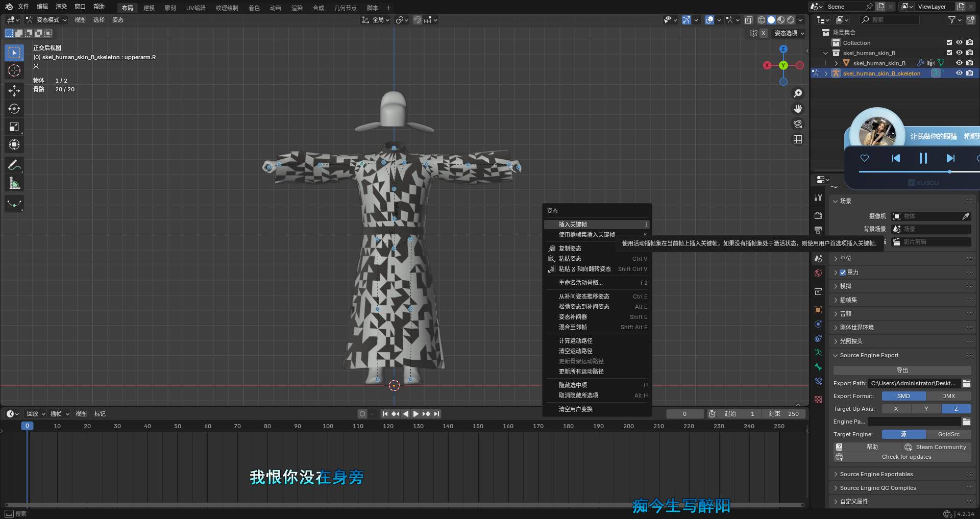
Task: Toggle skel_human_skin_B collection checkbox
Action: [949, 53]
